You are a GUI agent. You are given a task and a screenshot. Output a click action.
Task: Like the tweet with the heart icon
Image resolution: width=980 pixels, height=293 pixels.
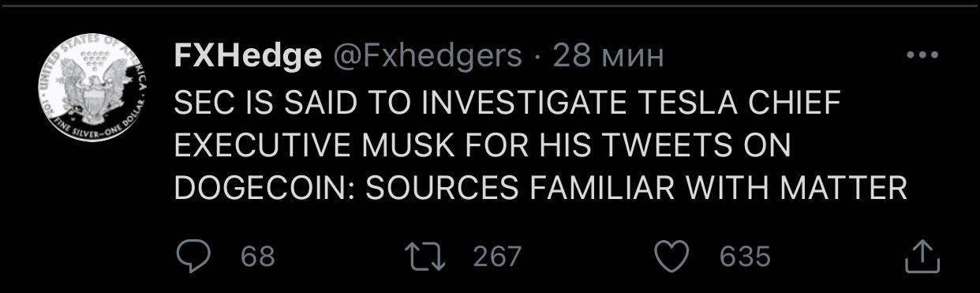[673, 256]
